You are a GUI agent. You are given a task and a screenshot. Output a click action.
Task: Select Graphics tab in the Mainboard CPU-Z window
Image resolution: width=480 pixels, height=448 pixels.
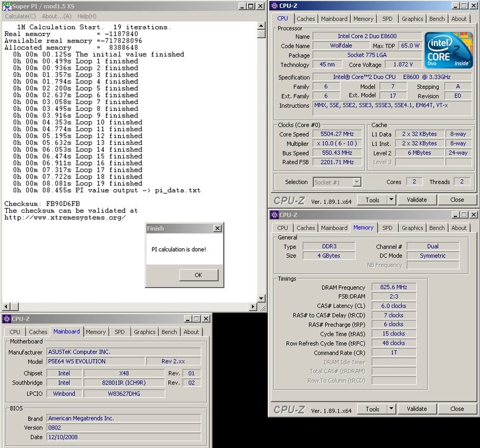coord(144,332)
